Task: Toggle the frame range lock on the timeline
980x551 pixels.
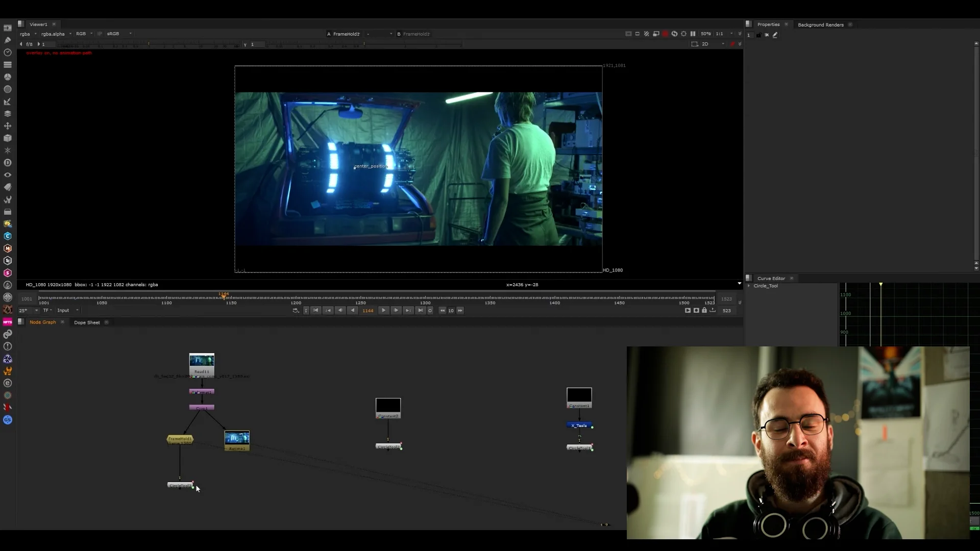Action: pyautogui.click(x=704, y=311)
